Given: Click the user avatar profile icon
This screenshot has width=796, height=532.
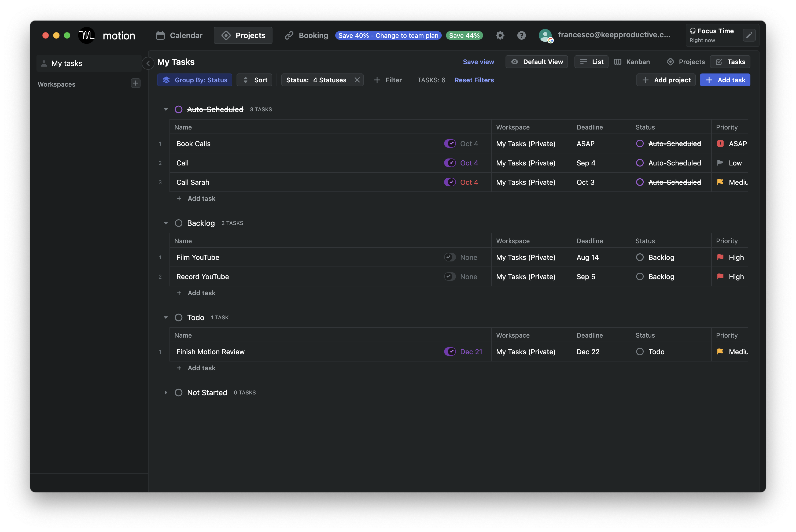Looking at the screenshot, I should coord(545,35).
